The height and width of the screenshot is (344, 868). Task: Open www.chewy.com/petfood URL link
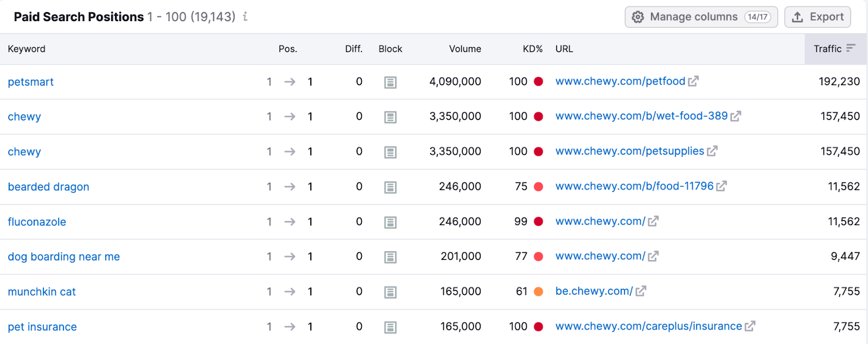pos(620,81)
